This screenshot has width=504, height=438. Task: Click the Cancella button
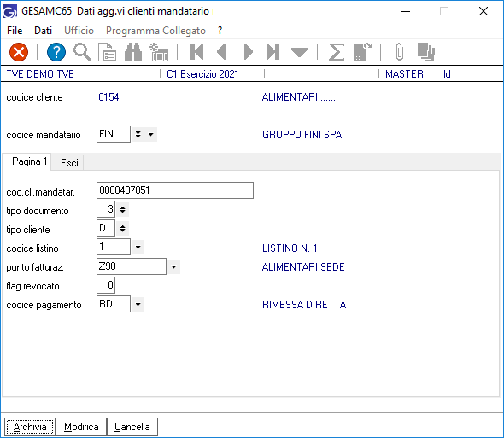pos(132,427)
